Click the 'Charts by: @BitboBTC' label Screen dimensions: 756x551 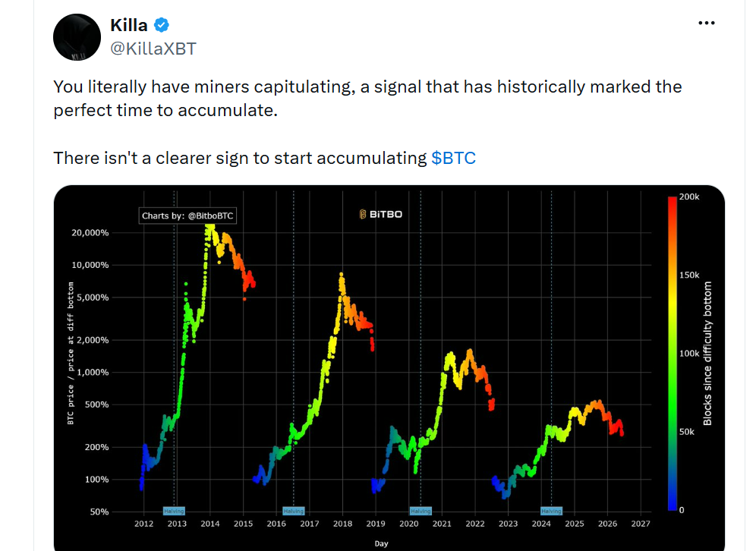(x=187, y=216)
